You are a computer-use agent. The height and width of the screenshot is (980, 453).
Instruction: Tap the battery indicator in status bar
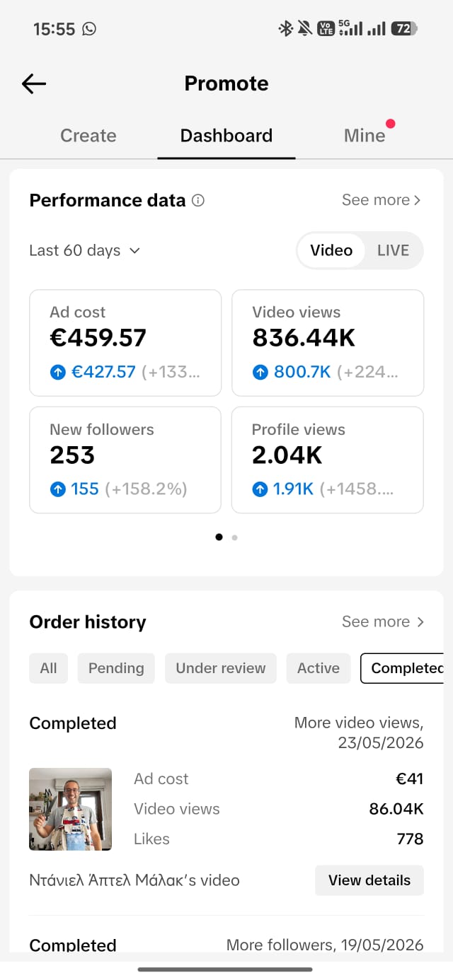(x=404, y=29)
